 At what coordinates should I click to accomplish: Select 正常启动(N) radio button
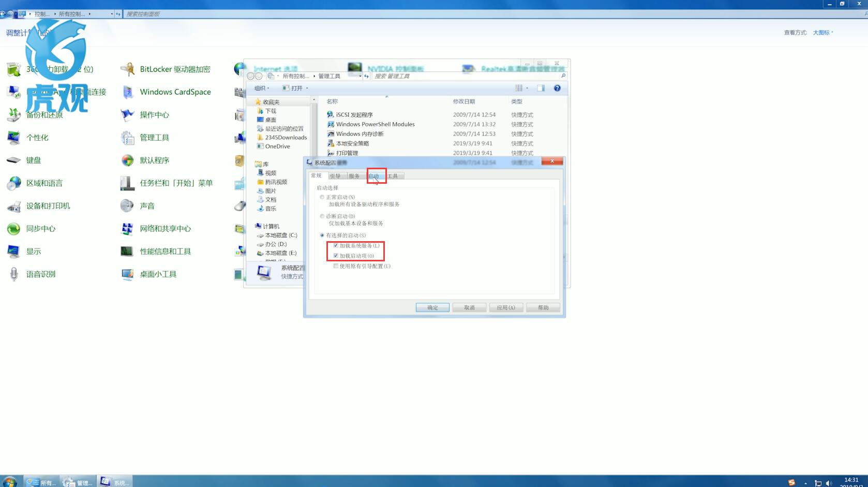(x=322, y=197)
